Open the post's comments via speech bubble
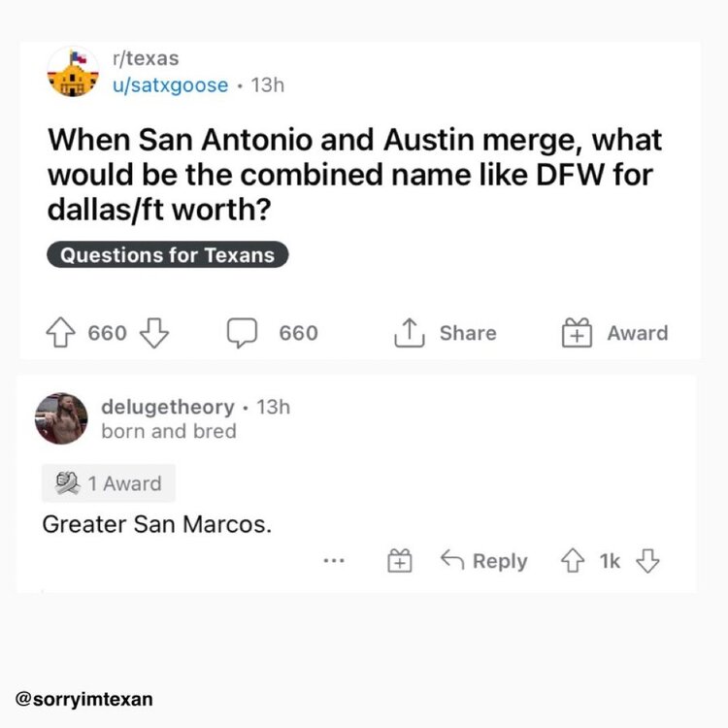The height and width of the screenshot is (728, 728). (242, 333)
